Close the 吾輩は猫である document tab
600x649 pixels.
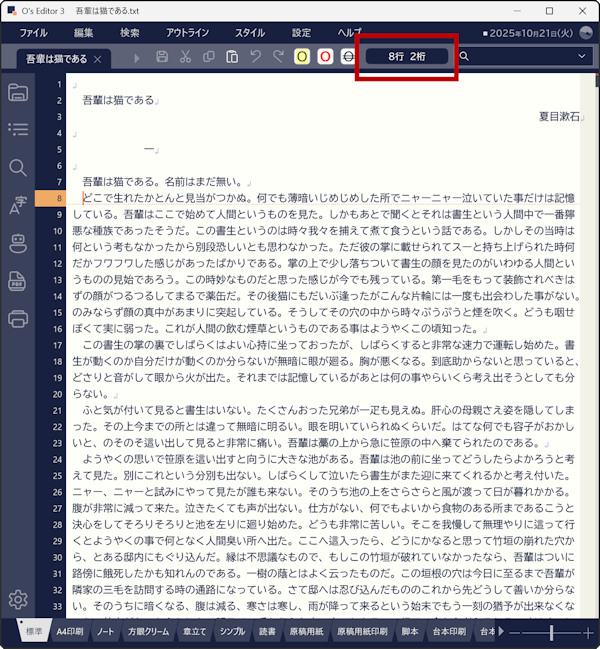(98, 60)
